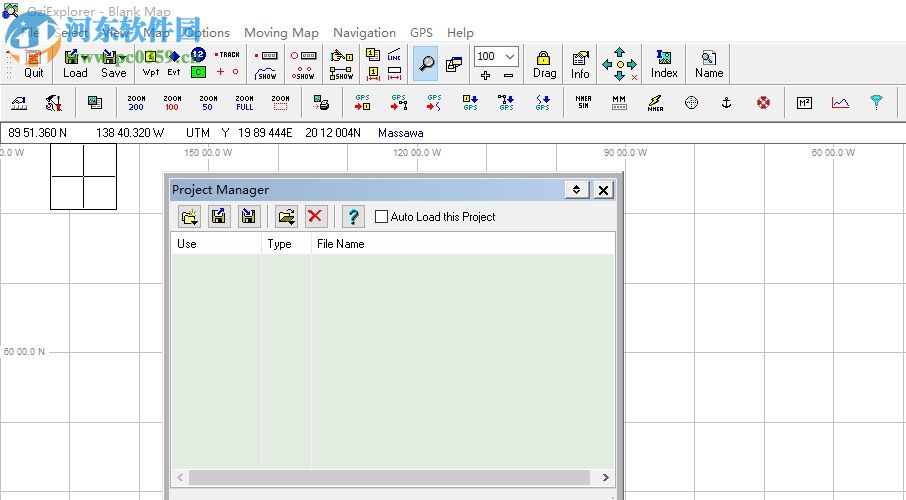Click the map calibration ruler icon
Image resolution: width=906 pixels, height=500 pixels.
tap(19, 103)
